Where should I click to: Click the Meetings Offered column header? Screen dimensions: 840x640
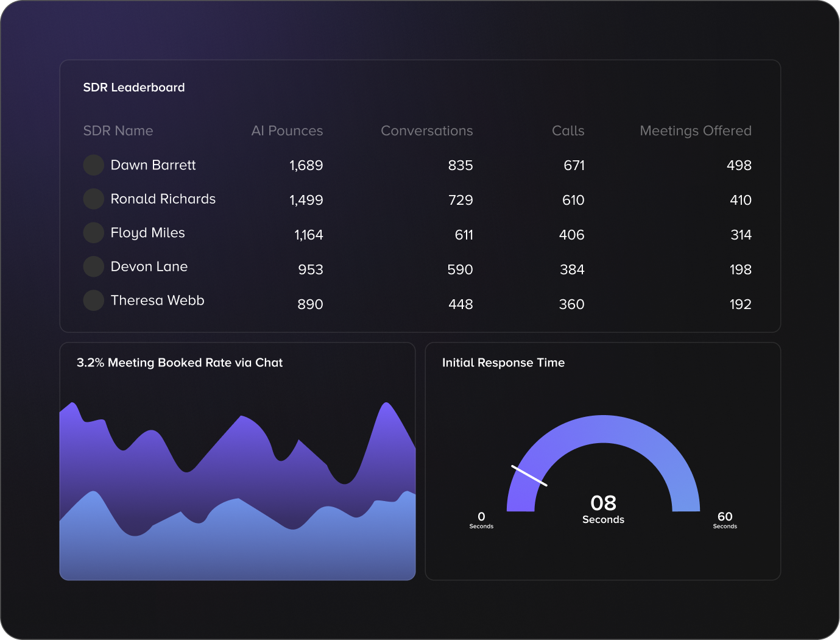click(x=695, y=131)
